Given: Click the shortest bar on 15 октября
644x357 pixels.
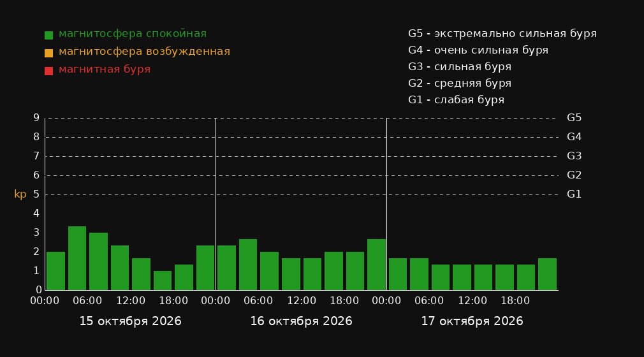Looking at the screenshot, I should 163,280.
